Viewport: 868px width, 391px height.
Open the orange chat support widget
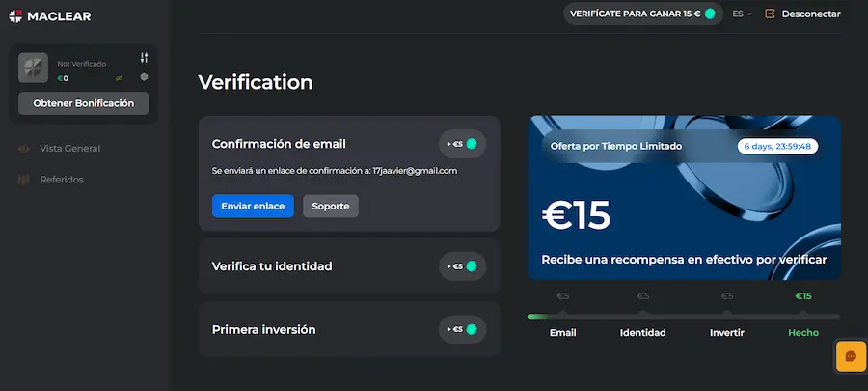point(851,355)
